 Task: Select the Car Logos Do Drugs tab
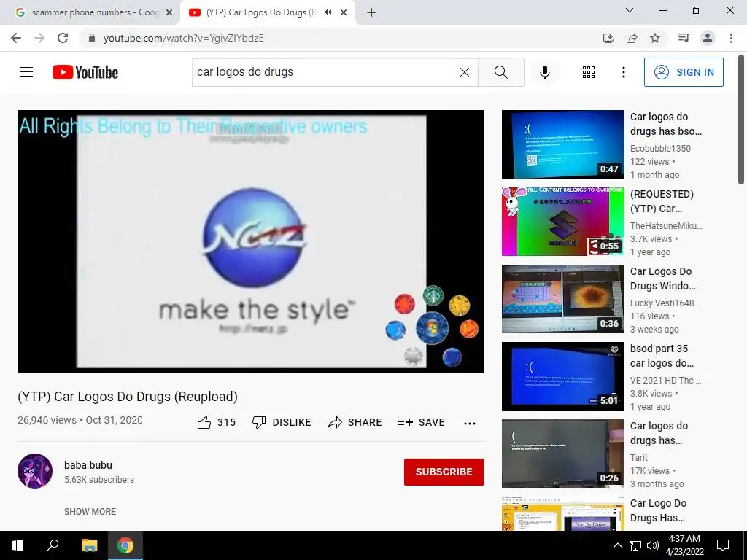coord(260,12)
